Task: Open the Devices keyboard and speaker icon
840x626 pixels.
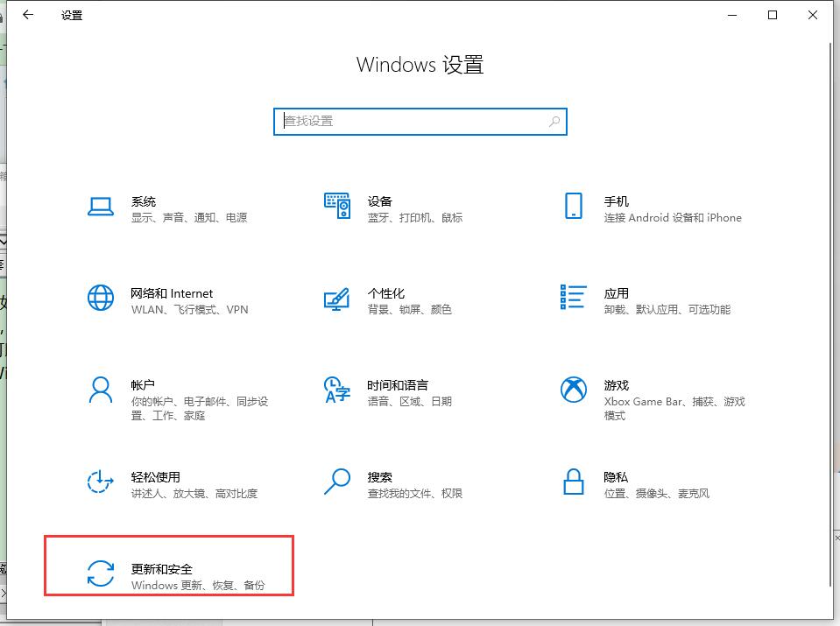Action: pyautogui.click(x=337, y=207)
